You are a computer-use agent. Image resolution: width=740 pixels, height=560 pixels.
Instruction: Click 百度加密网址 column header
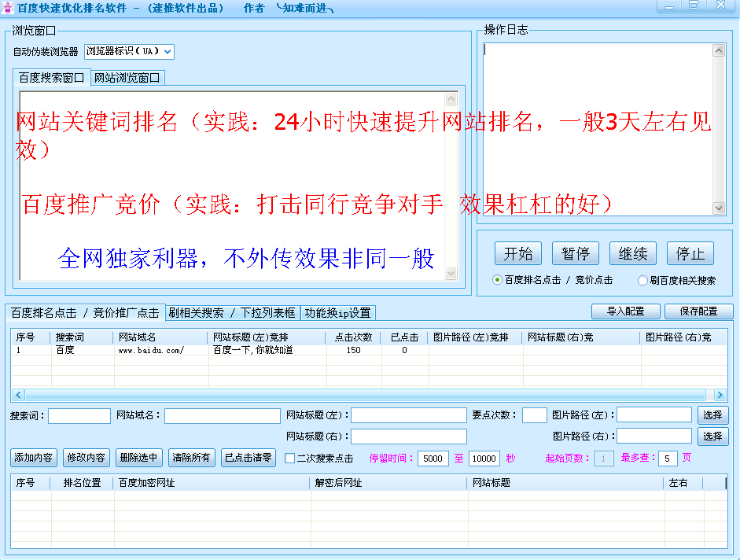[212, 483]
